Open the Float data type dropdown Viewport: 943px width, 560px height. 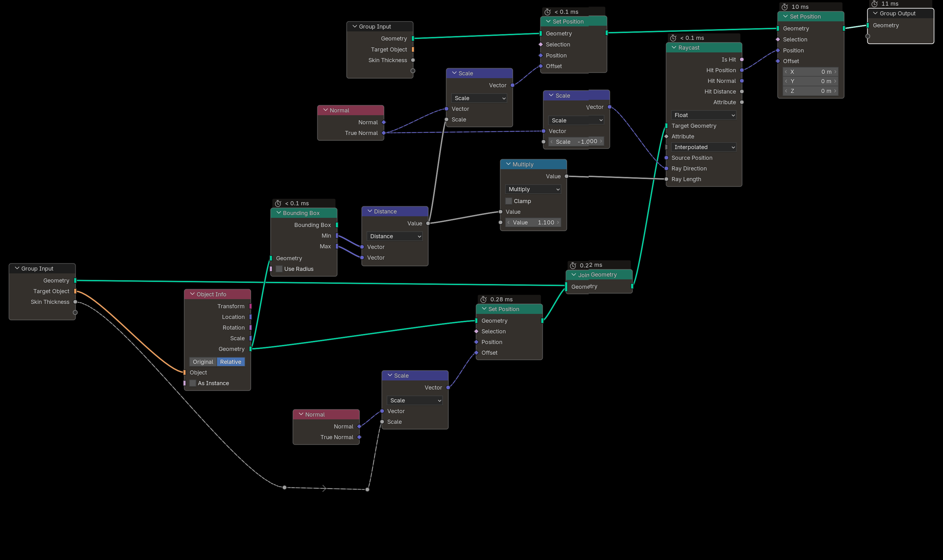704,115
